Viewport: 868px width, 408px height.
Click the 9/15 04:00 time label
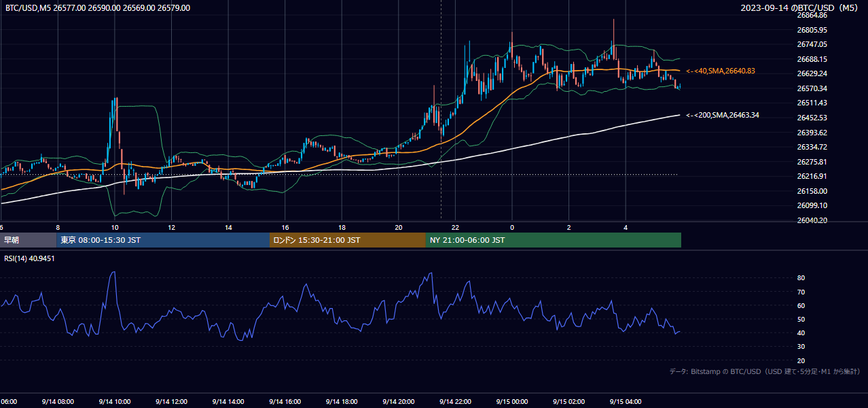point(626,401)
